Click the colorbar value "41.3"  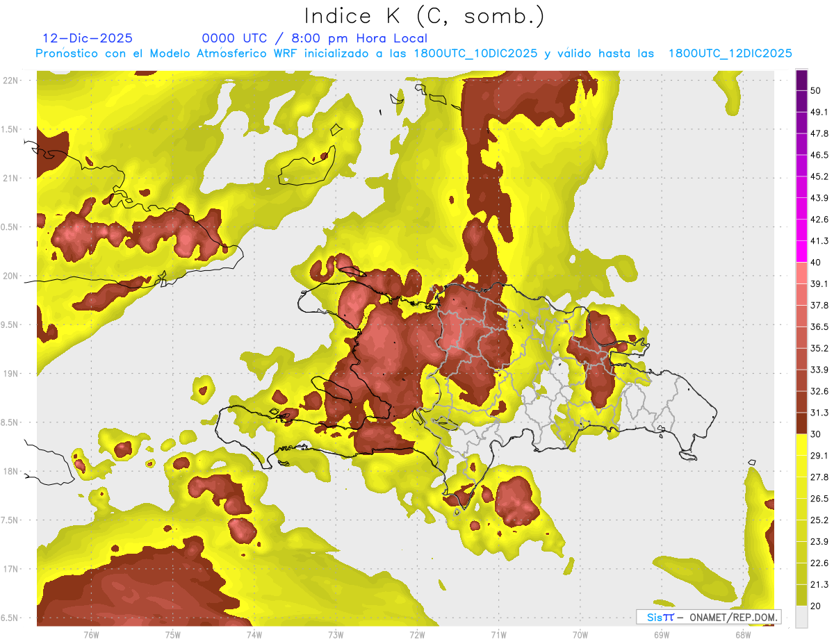coord(819,241)
